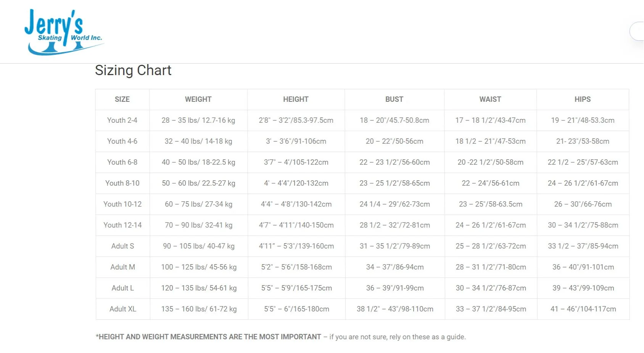Select the Adult XL hips measurement
The image size is (644, 353).
point(583,309)
